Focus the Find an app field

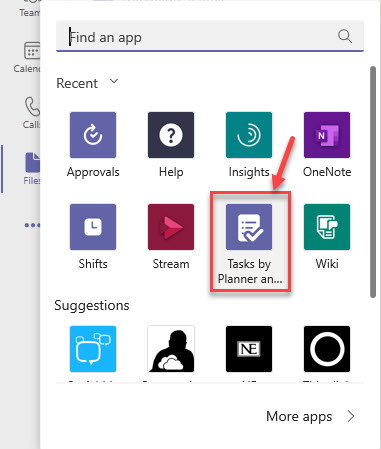tap(210, 36)
